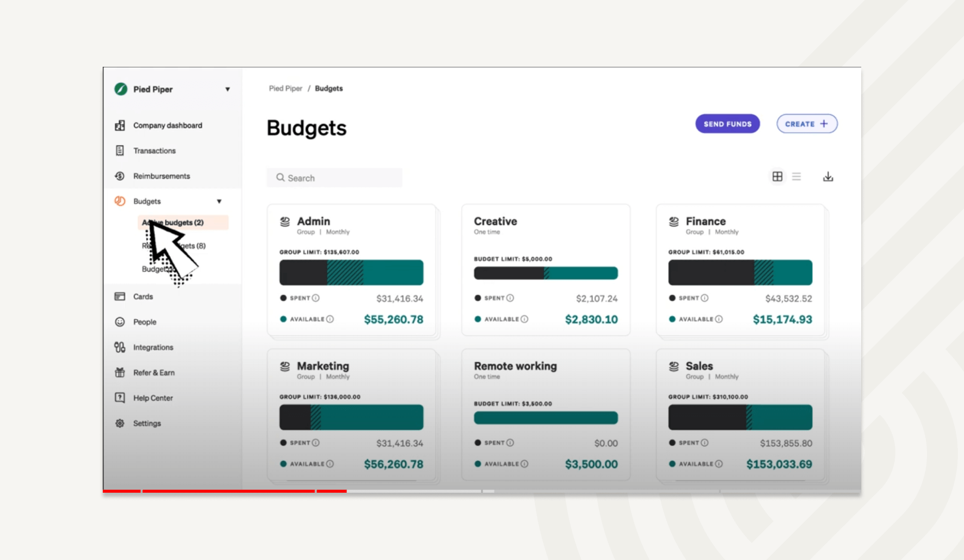Click AVAILABLE info icon on Admin card
Image resolution: width=964 pixels, height=560 pixels.
(330, 319)
